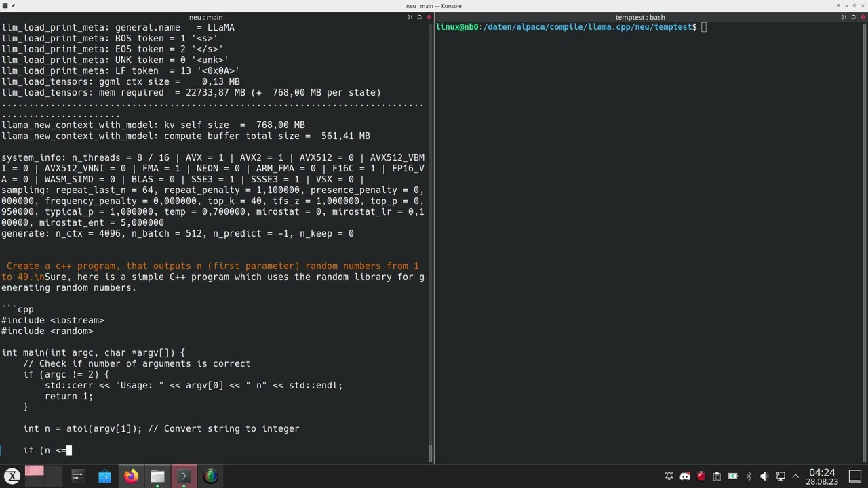Open the clipboard tray applet
This screenshot has width=868, height=488.
(x=717, y=476)
